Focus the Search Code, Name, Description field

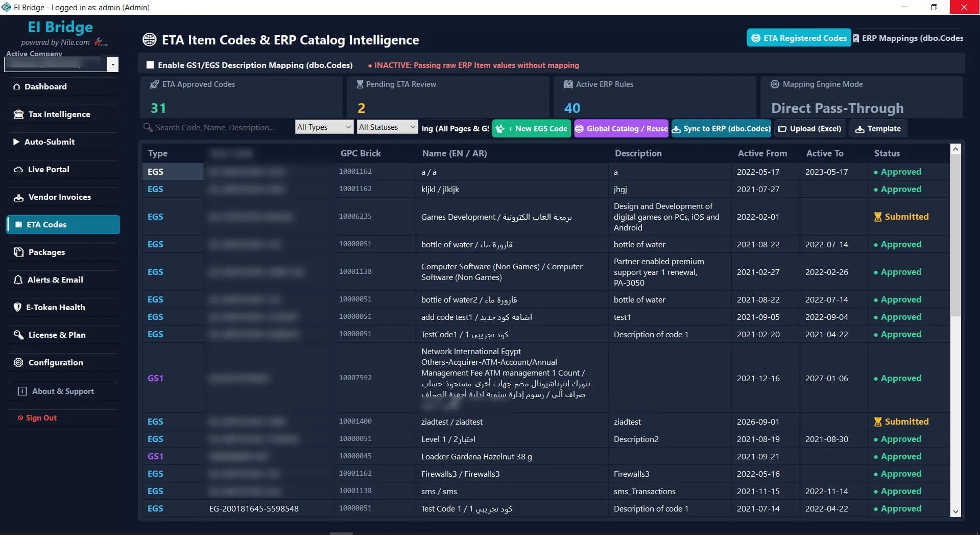214,127
